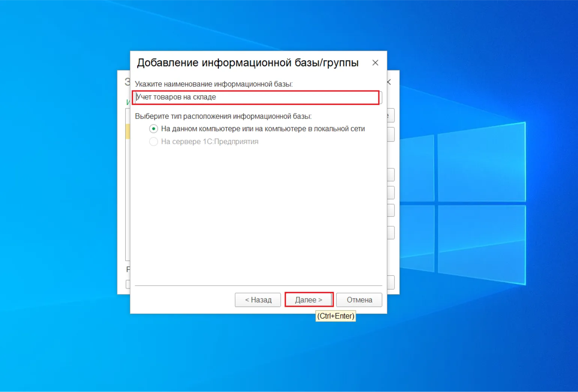
Task: Proceed with the Далее button
Action: coord(309,300)
